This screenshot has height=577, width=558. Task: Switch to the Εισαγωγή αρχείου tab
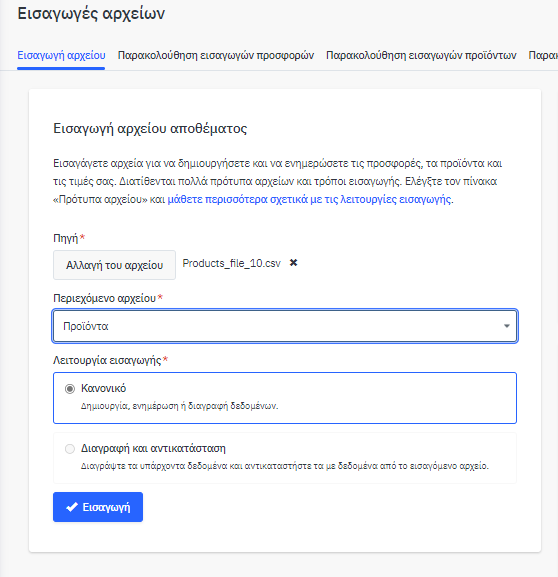tap(61, 55)
